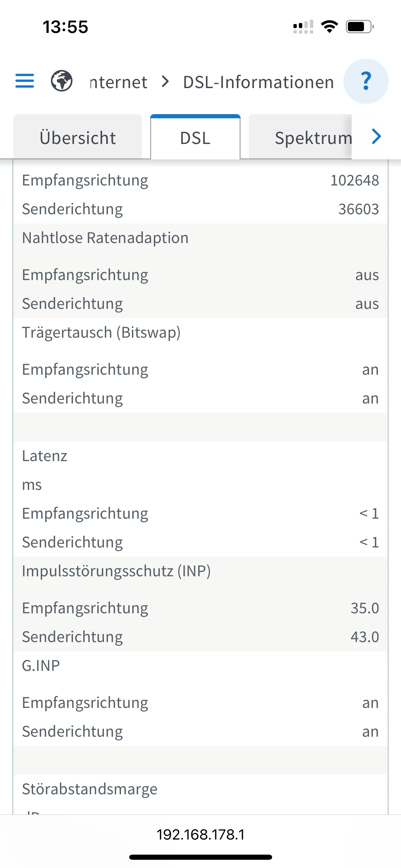The image size is (401, 868).
Task: Go back to Internet breadcrumb link
Action: click(119, 82)
